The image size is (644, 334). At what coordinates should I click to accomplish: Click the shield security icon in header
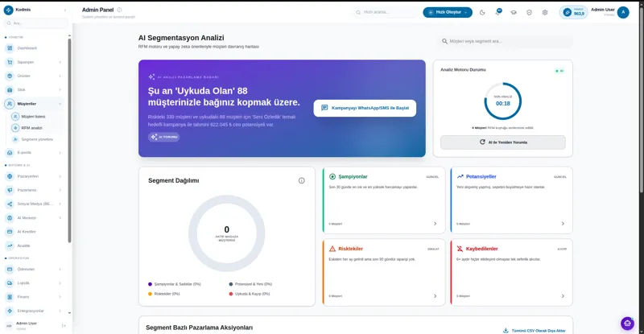point(529,12)
